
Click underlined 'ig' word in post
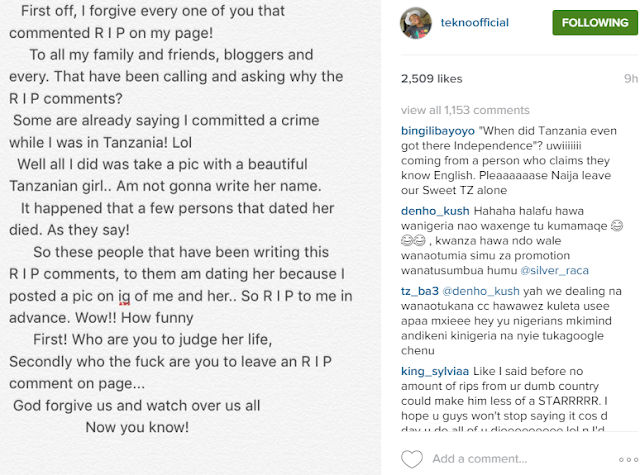(124, 297)
